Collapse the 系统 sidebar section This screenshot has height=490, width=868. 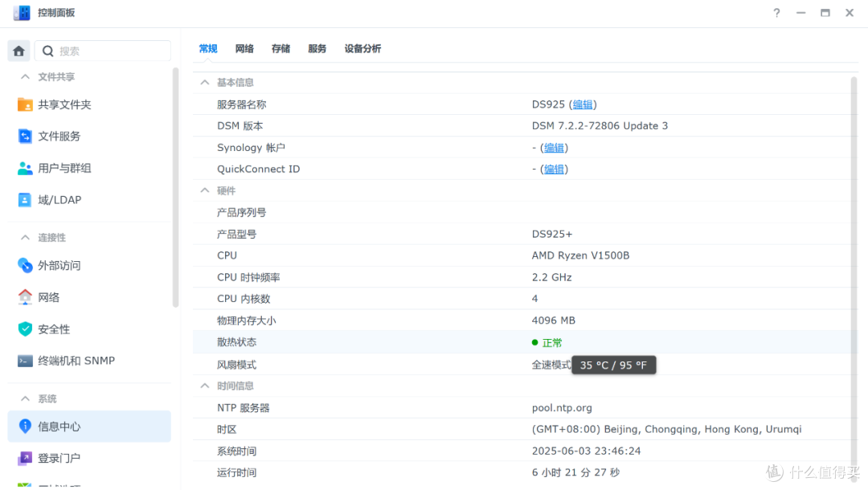coord(25,398)
